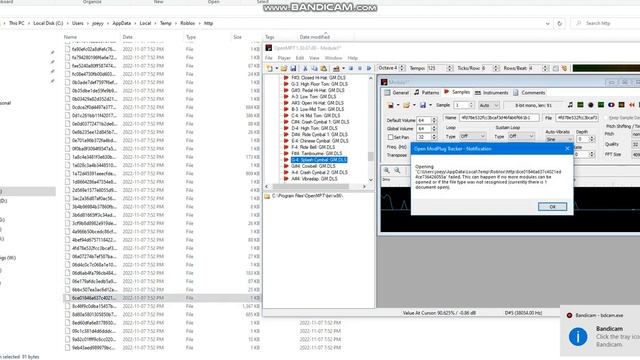Click the Play sample note icon
This screenshot has height=360, width=640.
tap(570, 105)
